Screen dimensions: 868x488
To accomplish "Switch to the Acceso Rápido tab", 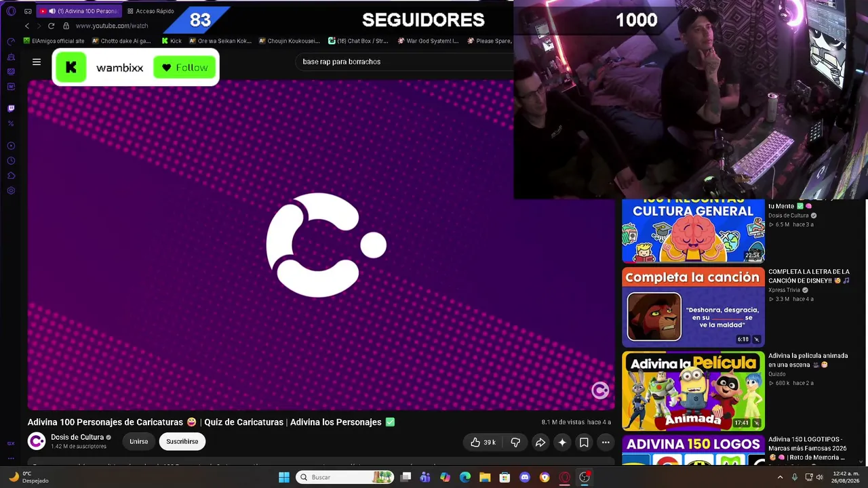I will click(x=151, y=11).
